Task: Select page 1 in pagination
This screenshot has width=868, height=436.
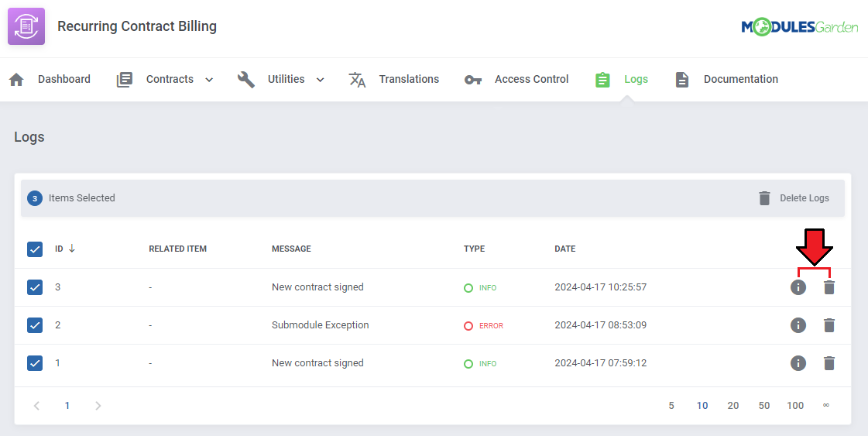Action: click(67, 406)
